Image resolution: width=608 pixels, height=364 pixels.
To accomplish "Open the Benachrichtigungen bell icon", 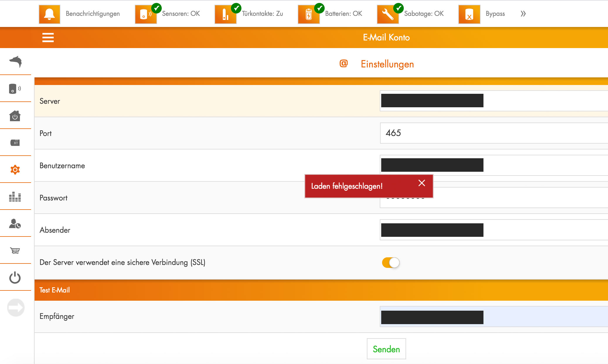I will [x=49, y=14].
